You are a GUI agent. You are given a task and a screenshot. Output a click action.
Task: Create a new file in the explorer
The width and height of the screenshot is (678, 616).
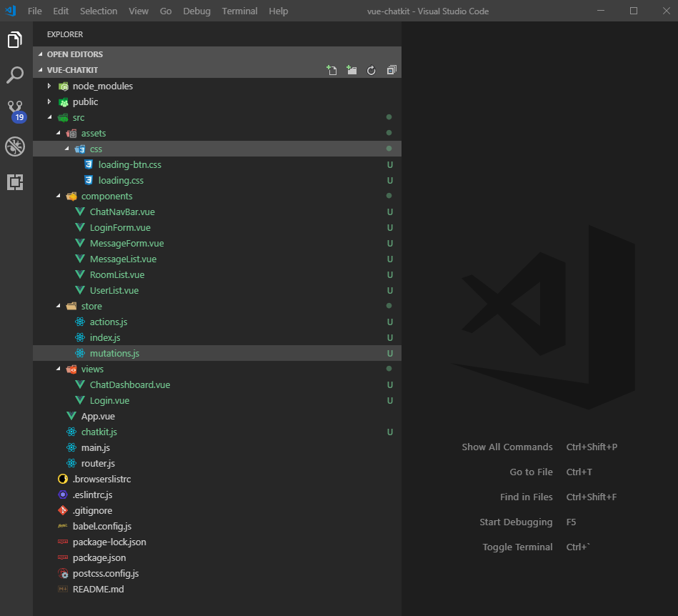pos(331,69)
